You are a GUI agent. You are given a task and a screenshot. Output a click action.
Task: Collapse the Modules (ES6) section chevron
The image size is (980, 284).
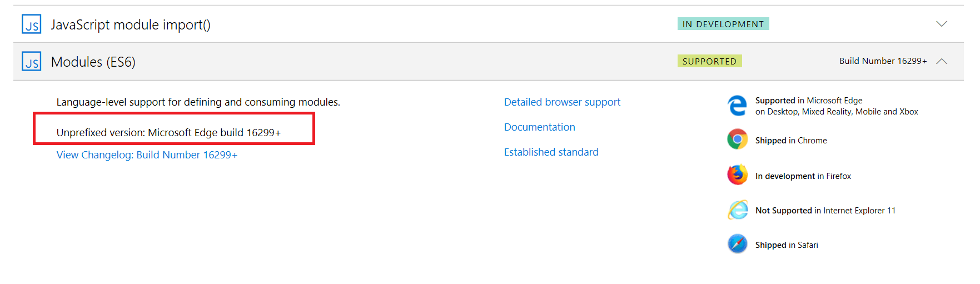[x=941, y=61]
